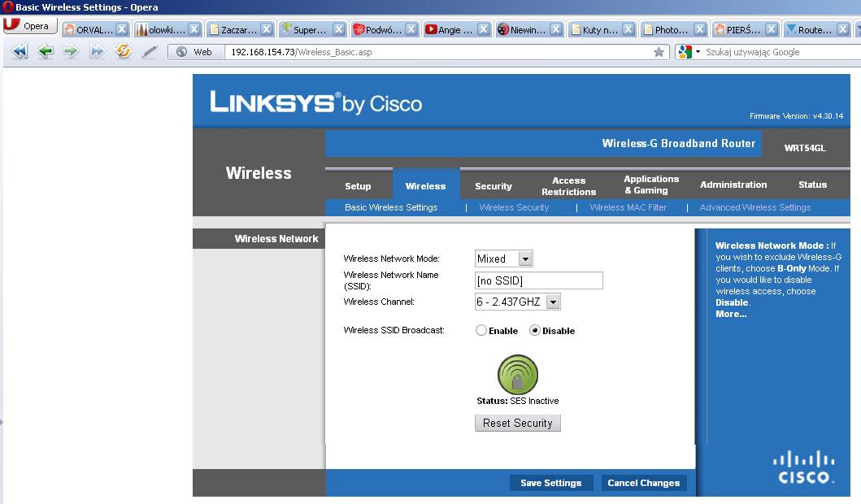The width and height of the screenshot is (861, 504).
Task: Select Enable for Wireless SSID Broadcast
Action: click(x=481, y=331)
